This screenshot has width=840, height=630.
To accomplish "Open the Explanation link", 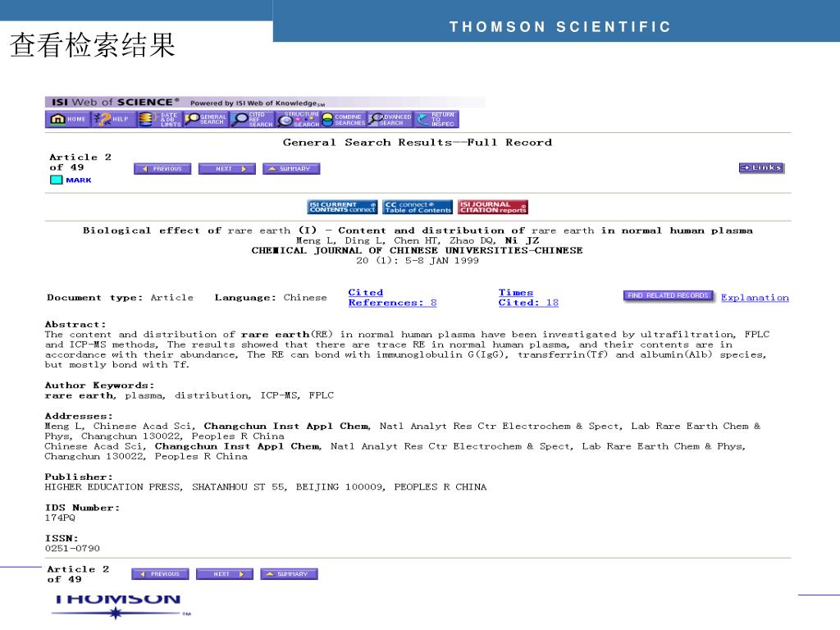I will pyautogui.click(x=755, y=297).
